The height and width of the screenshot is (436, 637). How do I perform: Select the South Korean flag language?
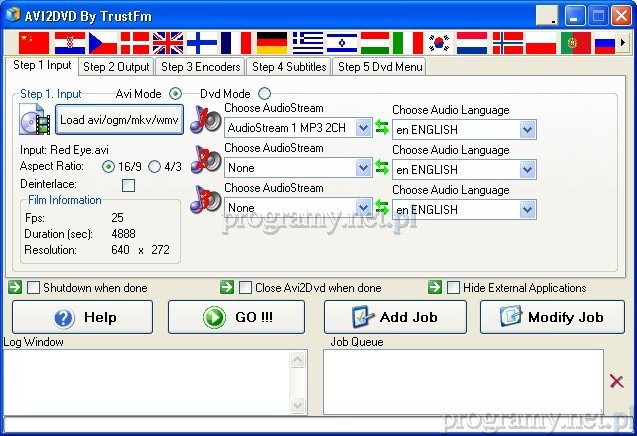click(x=439, y=42)
